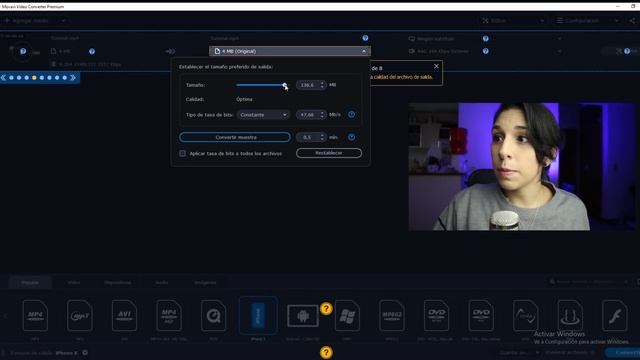Enable 'Aplicar tasa de bits a todos los archivos'

[182, 153]
